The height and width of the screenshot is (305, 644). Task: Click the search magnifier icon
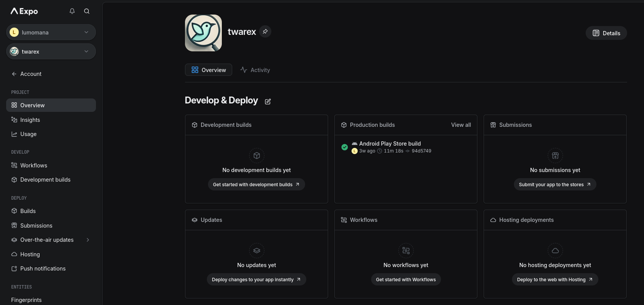click(87, 11)
